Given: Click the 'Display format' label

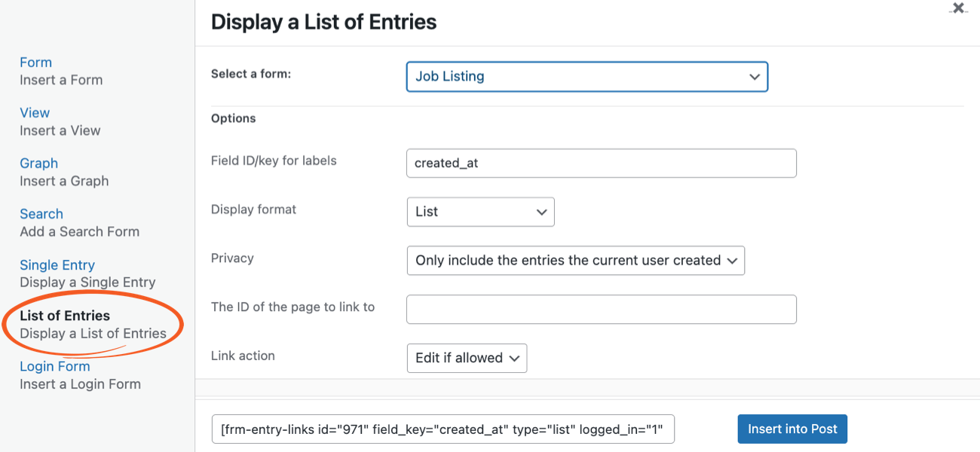Looking at the screenshot, I should pyautogui.click(x=254, y=209).
